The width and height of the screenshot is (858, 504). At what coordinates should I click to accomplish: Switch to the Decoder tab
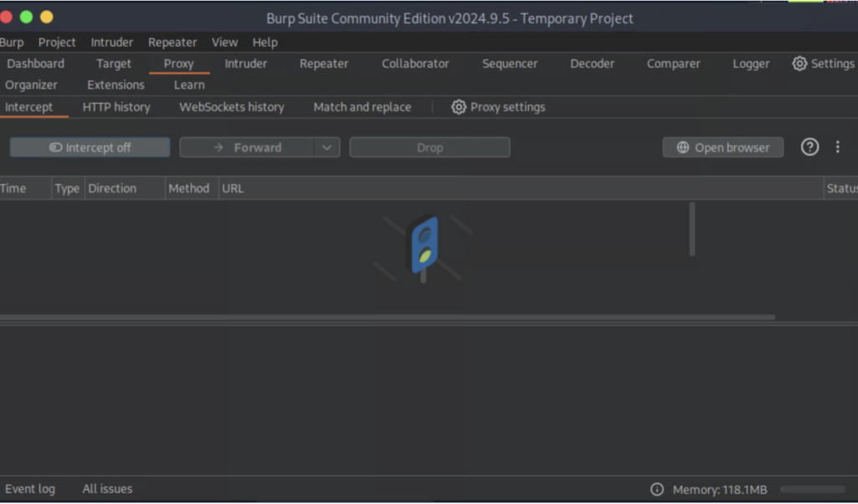click(x=592, y=63)
